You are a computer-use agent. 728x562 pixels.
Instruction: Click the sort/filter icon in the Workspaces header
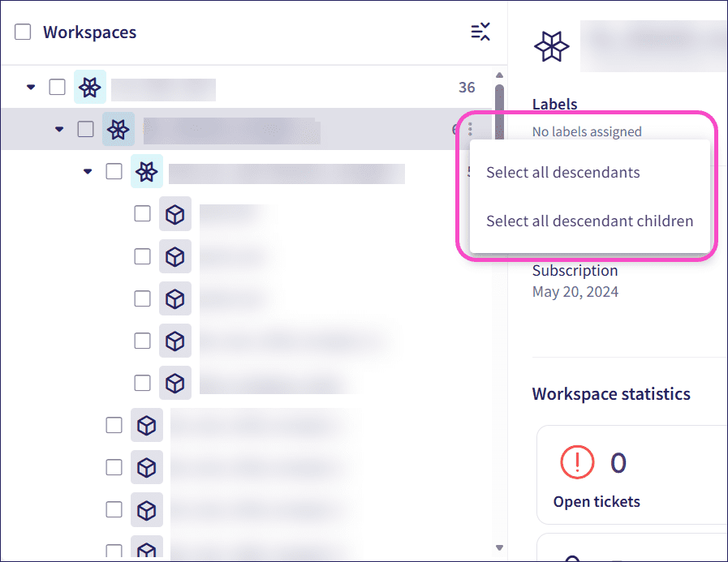coord(480,32)
